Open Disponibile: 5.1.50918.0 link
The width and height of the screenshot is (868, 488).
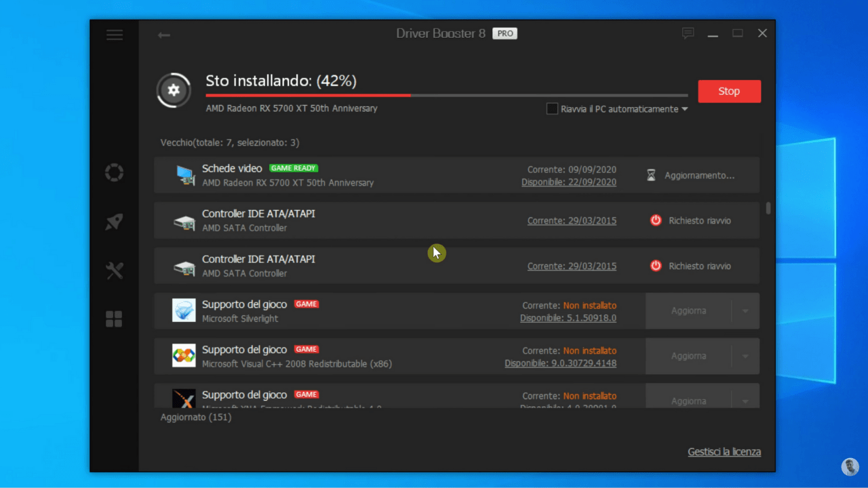568,318
